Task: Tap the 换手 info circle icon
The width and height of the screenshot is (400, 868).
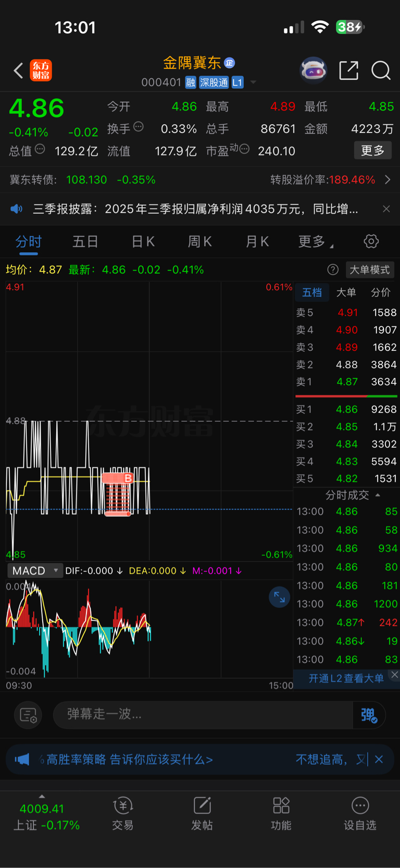Action: tap(138, 126)
